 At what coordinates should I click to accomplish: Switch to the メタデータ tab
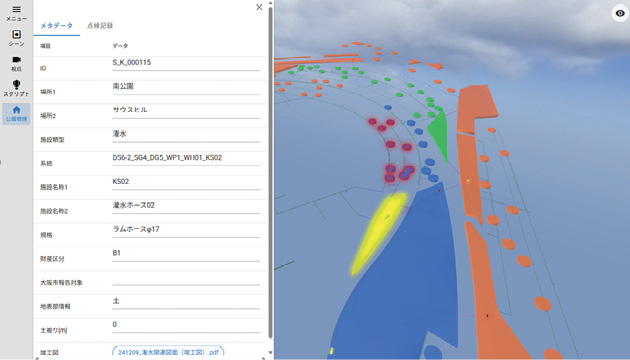point(57,26)
